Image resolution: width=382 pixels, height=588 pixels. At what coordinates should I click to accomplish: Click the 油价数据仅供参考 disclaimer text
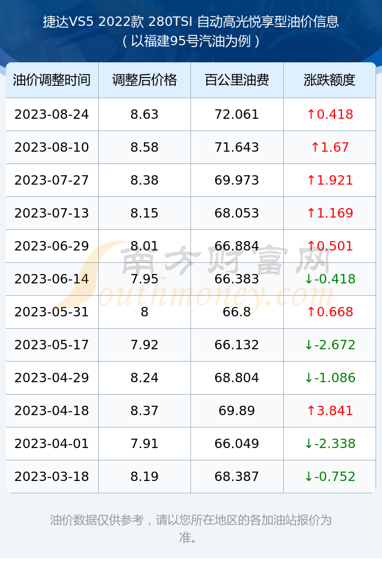[97, 520]
